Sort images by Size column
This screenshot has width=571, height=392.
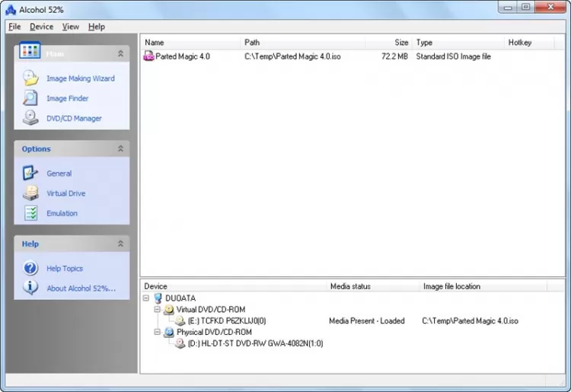pyautogui.click(x=388, y=43)
